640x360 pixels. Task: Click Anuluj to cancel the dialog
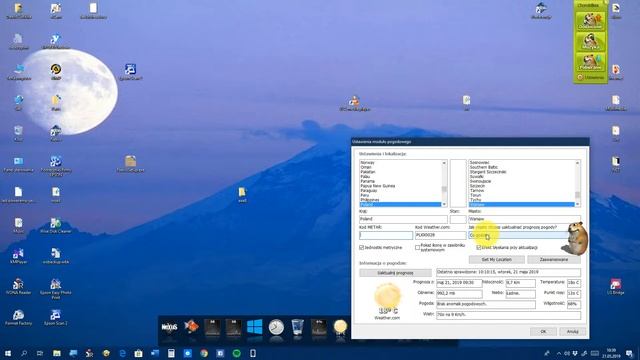point(573,331)
